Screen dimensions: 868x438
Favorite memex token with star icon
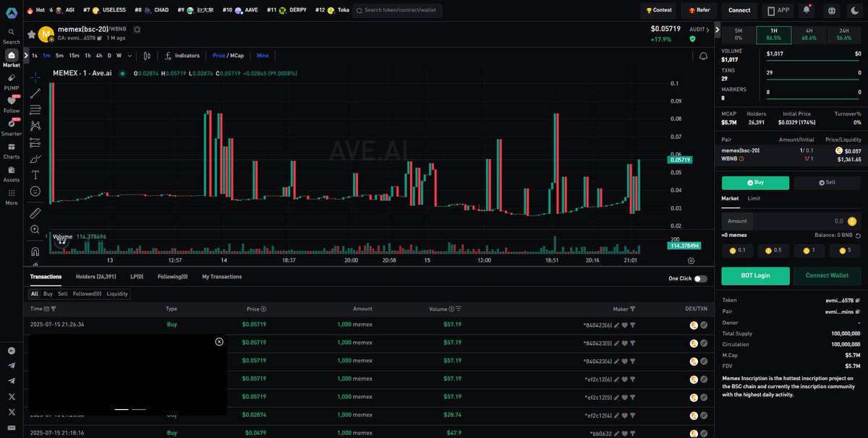[x=31, y=34]
